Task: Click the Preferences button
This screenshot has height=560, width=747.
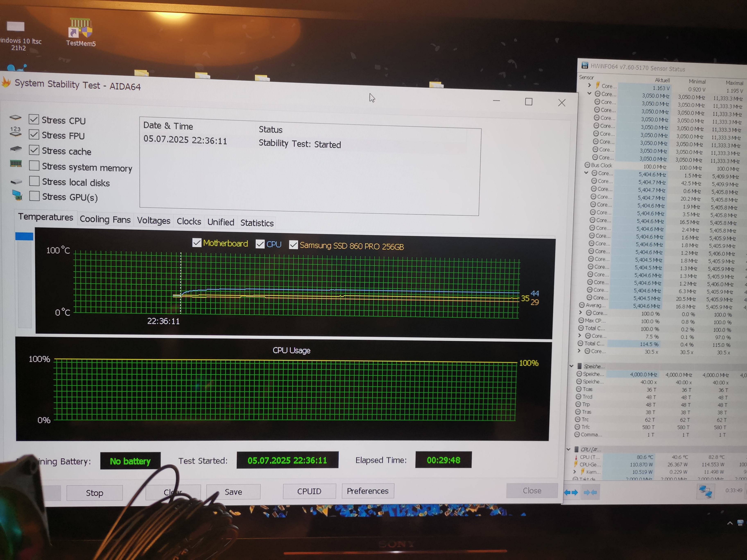Action: 367,491
